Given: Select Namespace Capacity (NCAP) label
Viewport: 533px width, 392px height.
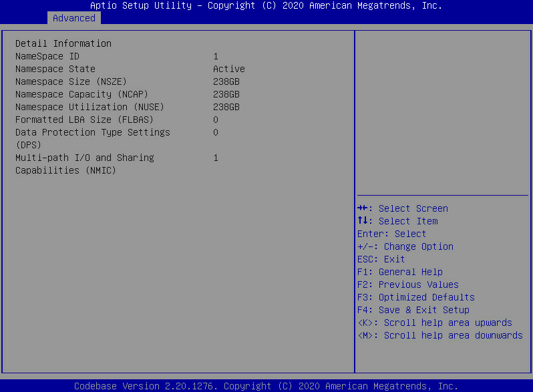Looking at the screenshot, I should coord(81,94).
